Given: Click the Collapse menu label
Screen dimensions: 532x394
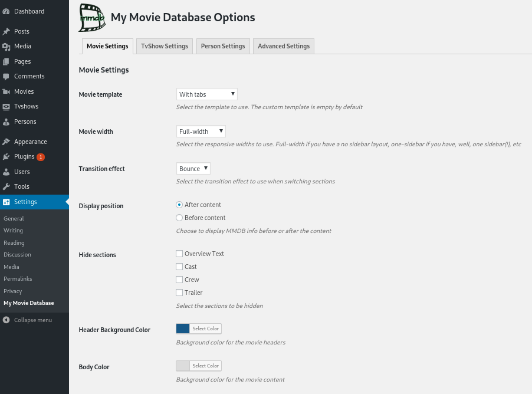Looking at the screenshot, I should coord(33,320).
